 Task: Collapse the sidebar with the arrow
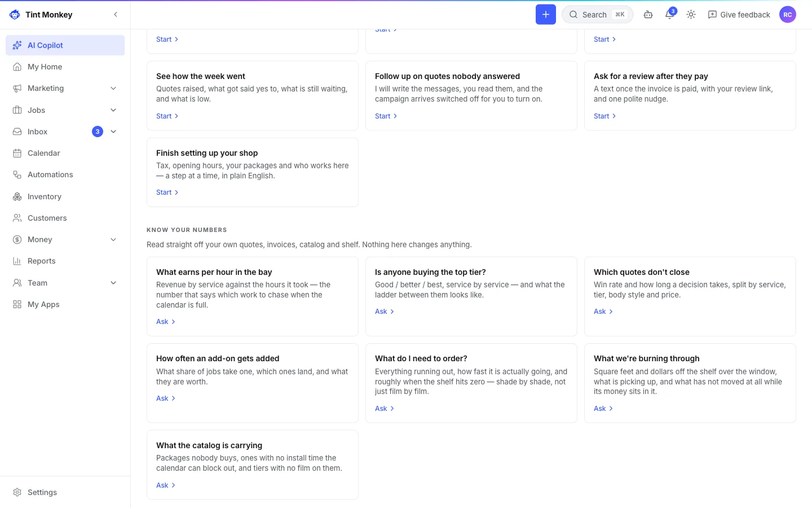(116, 15)
